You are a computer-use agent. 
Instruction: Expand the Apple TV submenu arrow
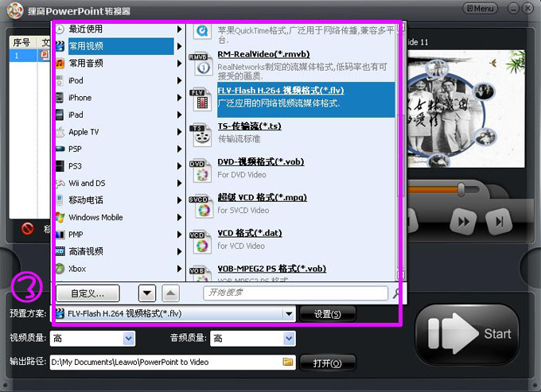point(179,132)
